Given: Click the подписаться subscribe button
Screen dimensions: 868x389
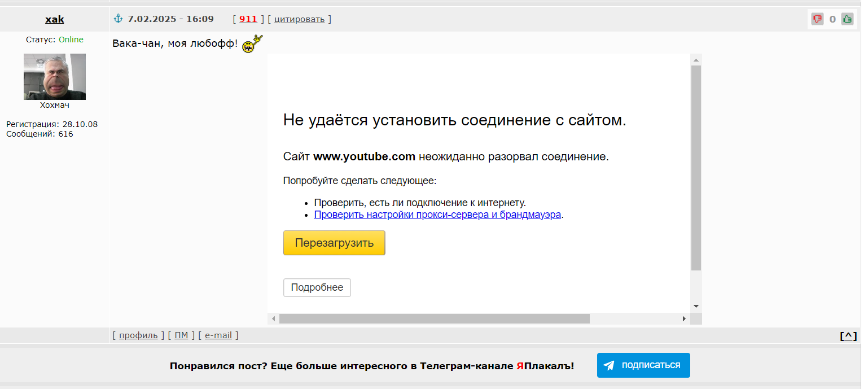Looking at the screenshot, I should coord(643,365).
